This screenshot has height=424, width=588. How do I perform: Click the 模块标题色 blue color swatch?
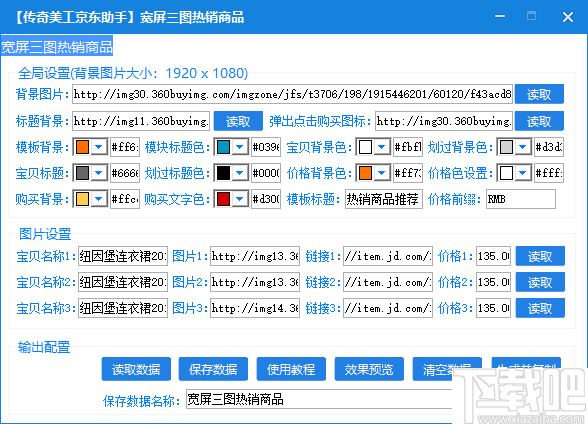coord(223,147)
